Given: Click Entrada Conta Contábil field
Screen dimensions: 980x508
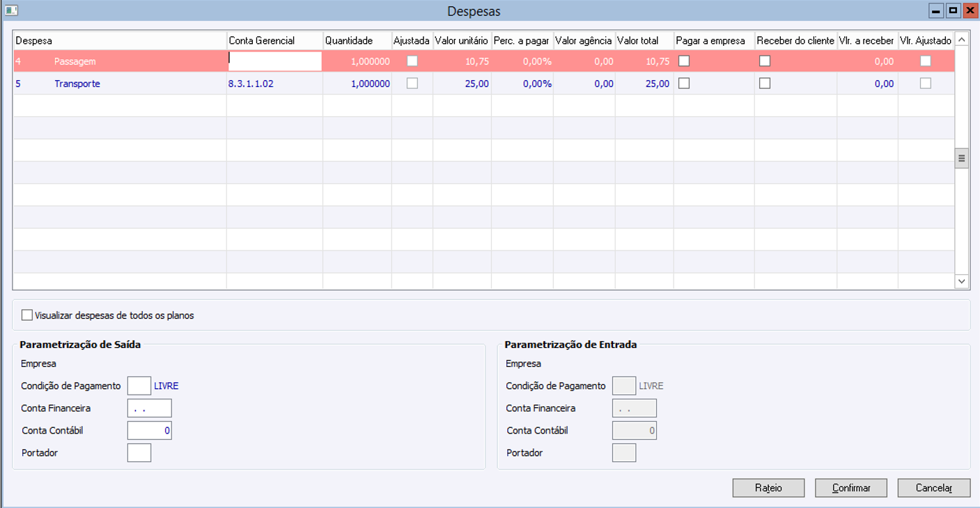Looking at the screenshot, I should click(635, 430).
